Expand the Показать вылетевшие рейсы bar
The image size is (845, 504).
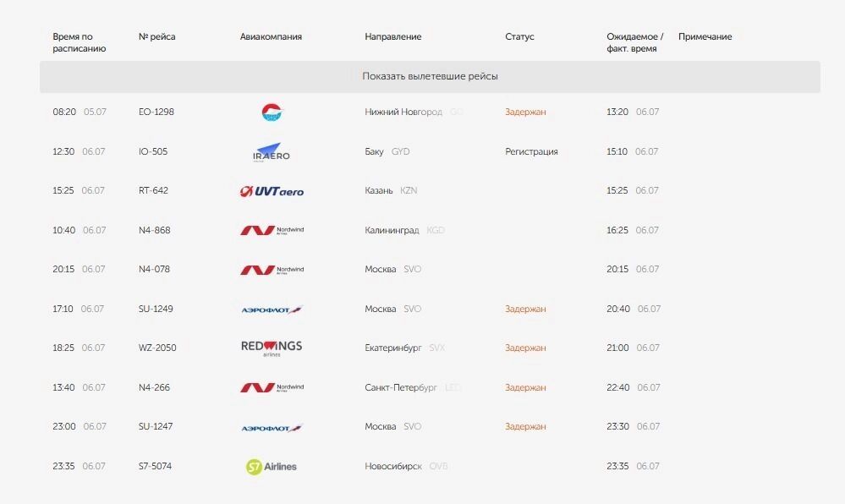(430, 76)
